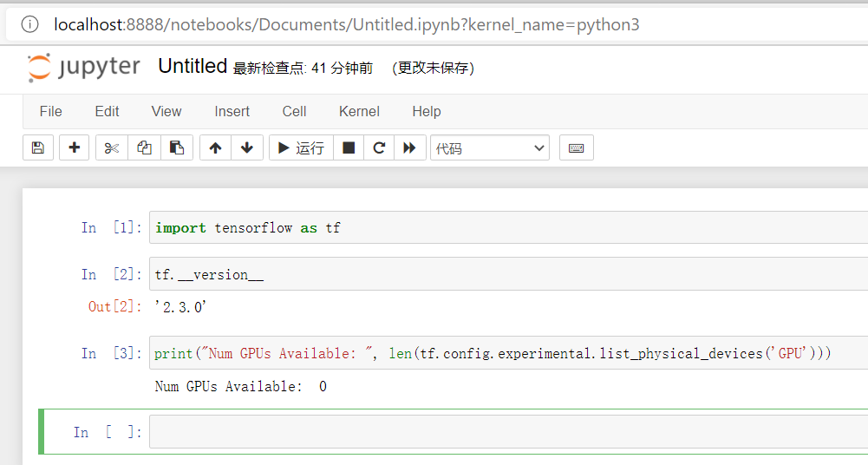Run the cell with 运行 button
Screen dimensions: 868x465
(301, 147)
